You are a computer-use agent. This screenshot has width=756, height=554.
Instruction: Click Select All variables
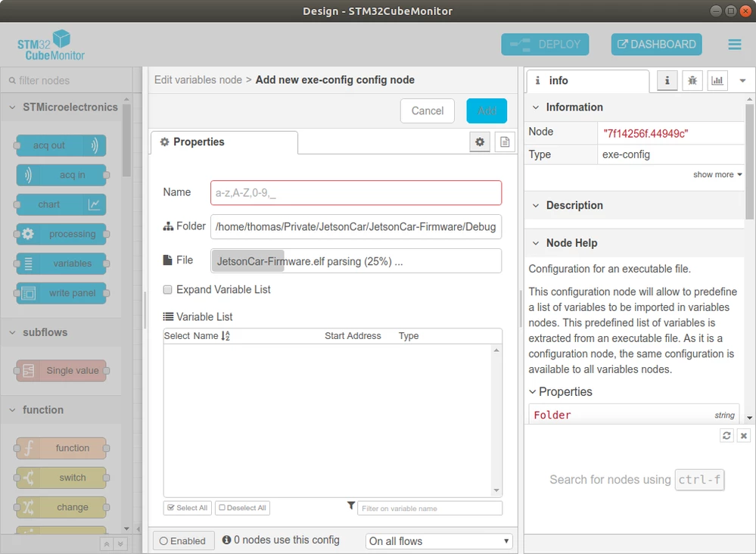point(187,508)
